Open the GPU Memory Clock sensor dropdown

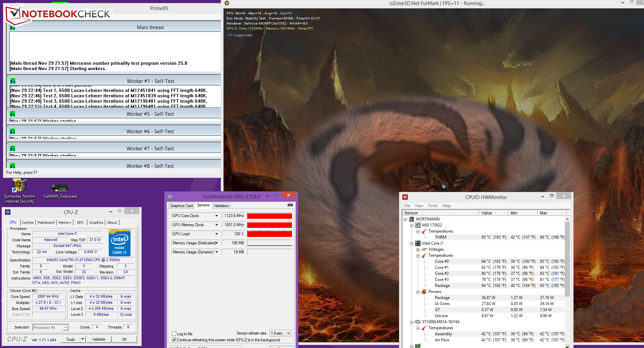216,225
